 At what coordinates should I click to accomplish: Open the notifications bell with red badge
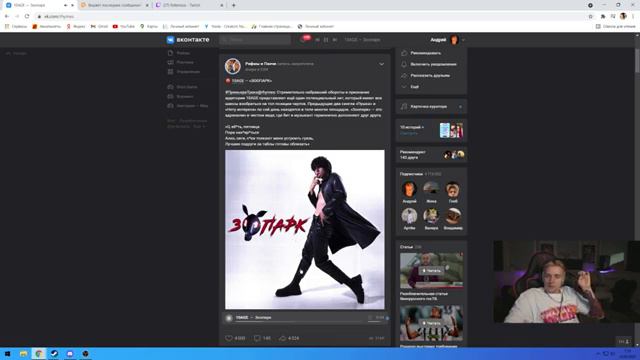pos(304,40)
